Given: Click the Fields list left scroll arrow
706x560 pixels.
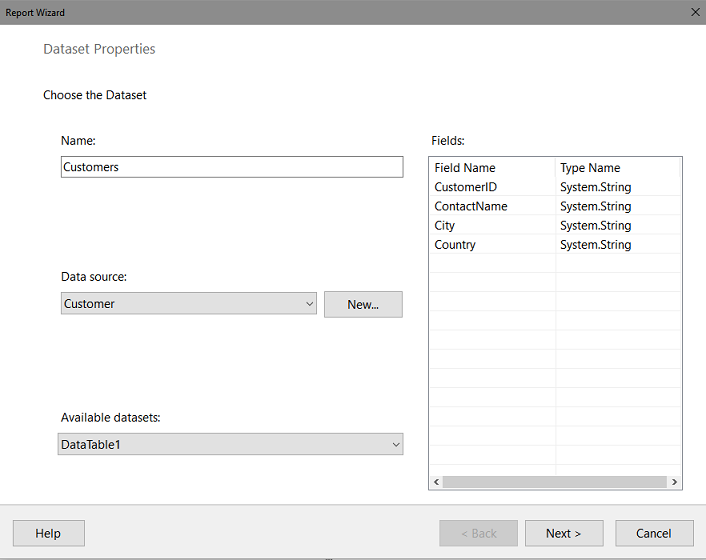Looking at the screenshot, I should tap(436, 482).
